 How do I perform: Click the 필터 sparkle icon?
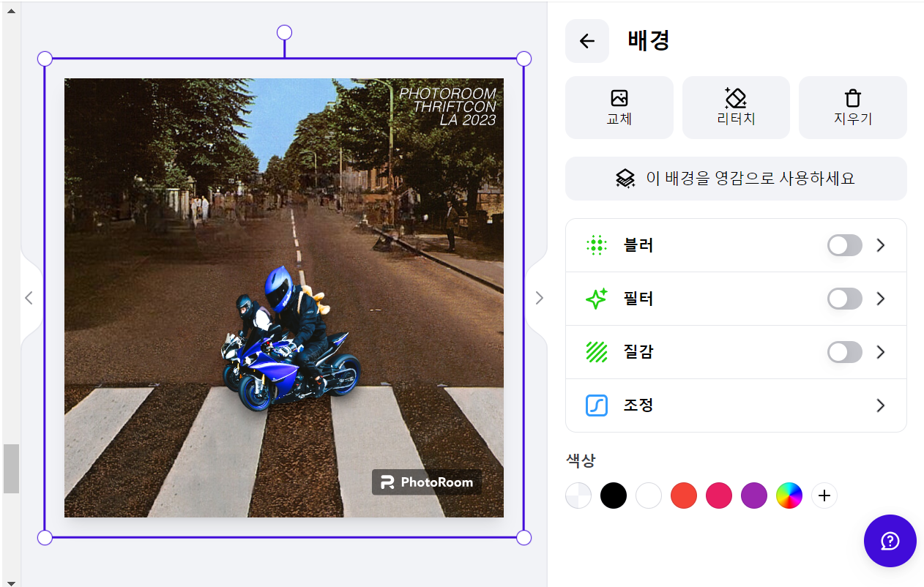coord(597,299)
